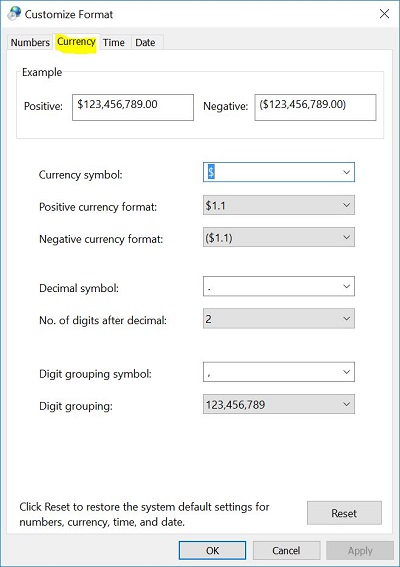The width and height of the screenshot is (400, 567).
Task: Click the Decimal symbol text field
Action: [x=271, y=286]
